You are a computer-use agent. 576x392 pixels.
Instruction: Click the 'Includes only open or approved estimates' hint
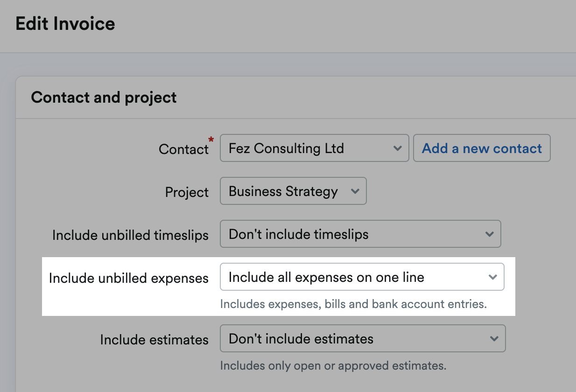pos(333,365)
